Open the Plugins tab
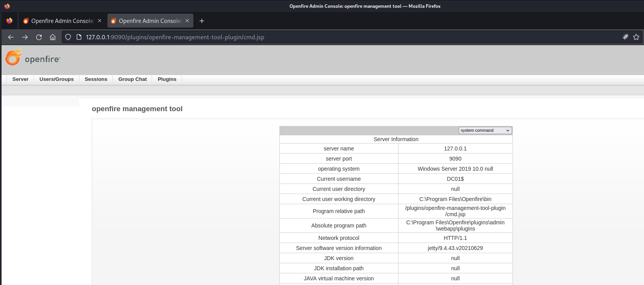 [167, 79]
